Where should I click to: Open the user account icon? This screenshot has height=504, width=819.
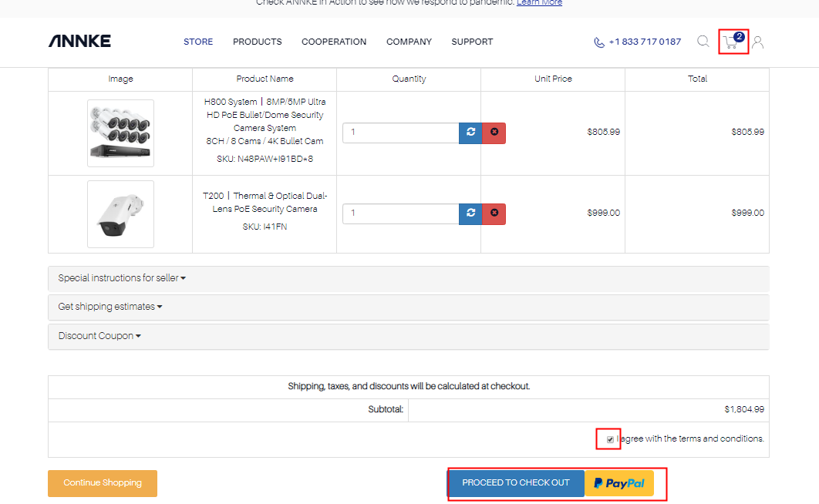pos(758,42)
